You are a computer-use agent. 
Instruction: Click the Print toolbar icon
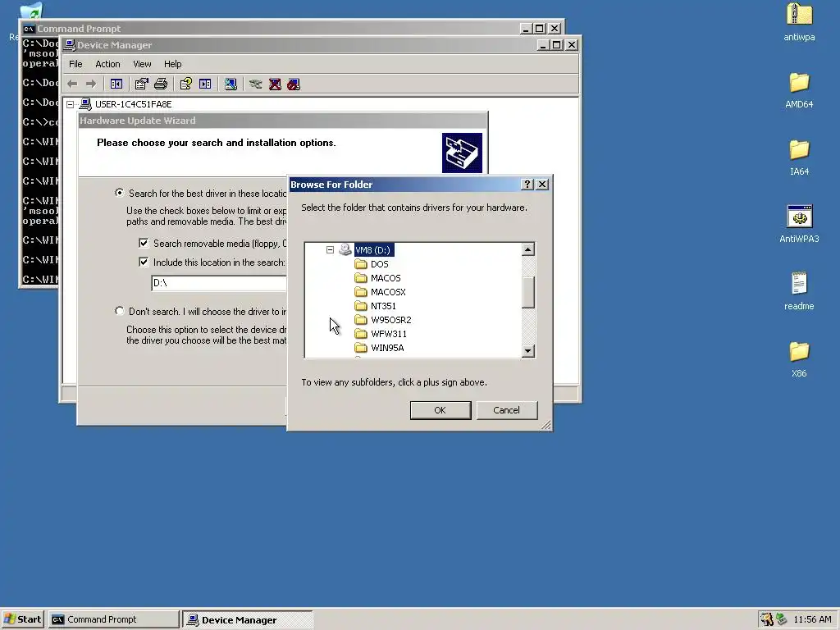click(161, 84)
